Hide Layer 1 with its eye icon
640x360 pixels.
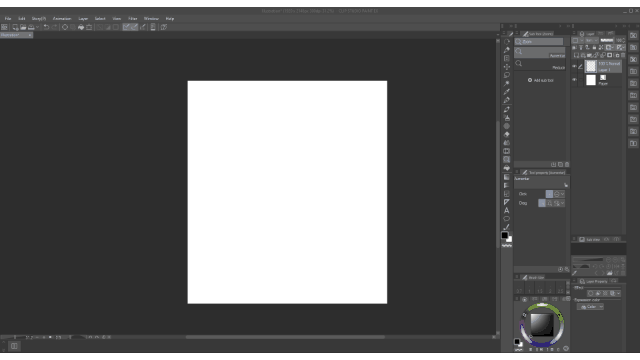click(x=575, y=66)
